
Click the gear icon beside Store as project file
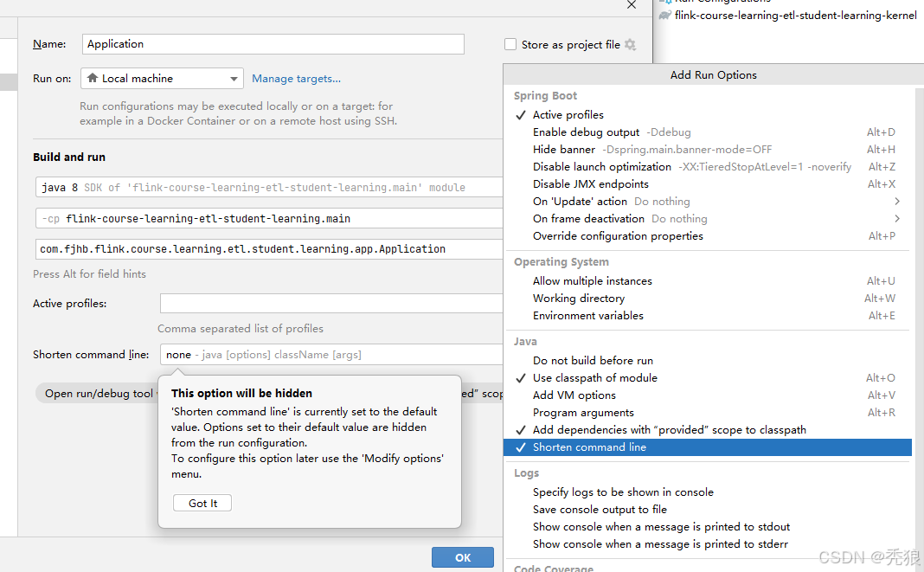630,45
